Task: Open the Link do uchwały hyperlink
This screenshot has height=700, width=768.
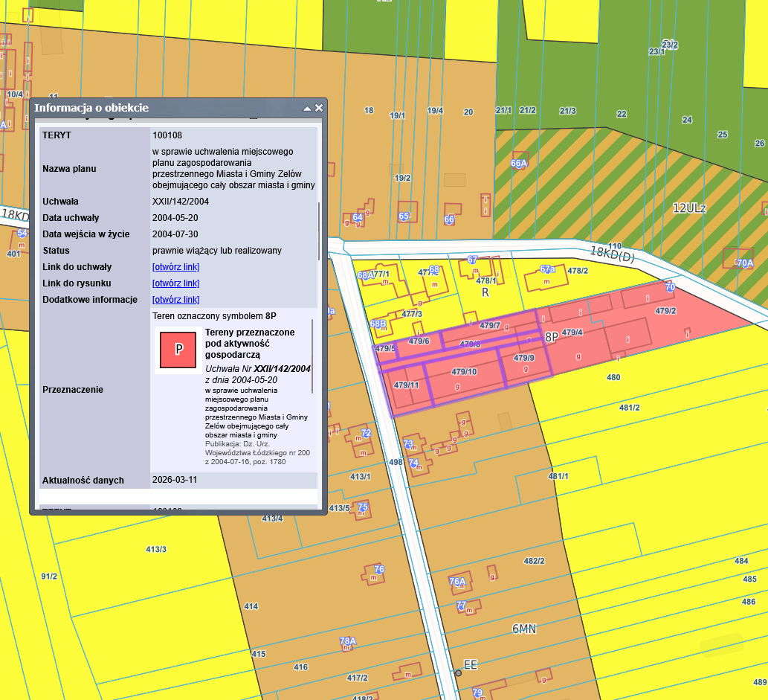Action: tap(175, 267)
